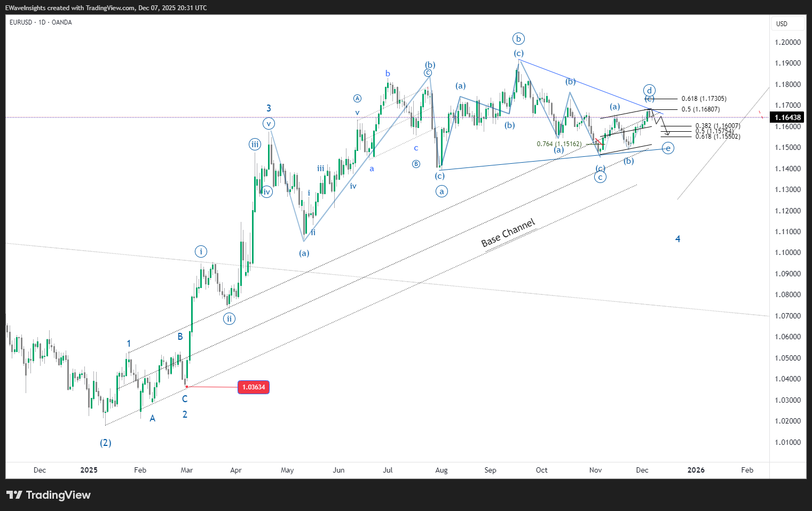
Task: Select the wave (b) label at chart top
Action: pos(518,38)
